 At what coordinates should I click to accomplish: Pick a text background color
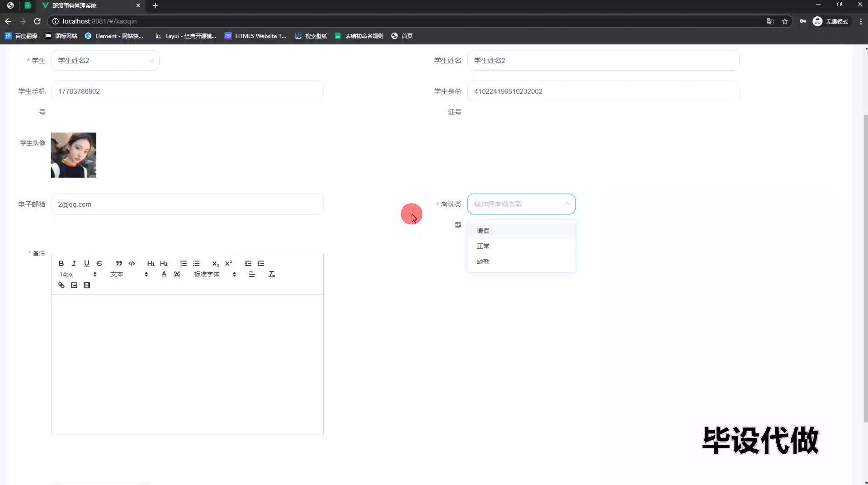[177, 274]
